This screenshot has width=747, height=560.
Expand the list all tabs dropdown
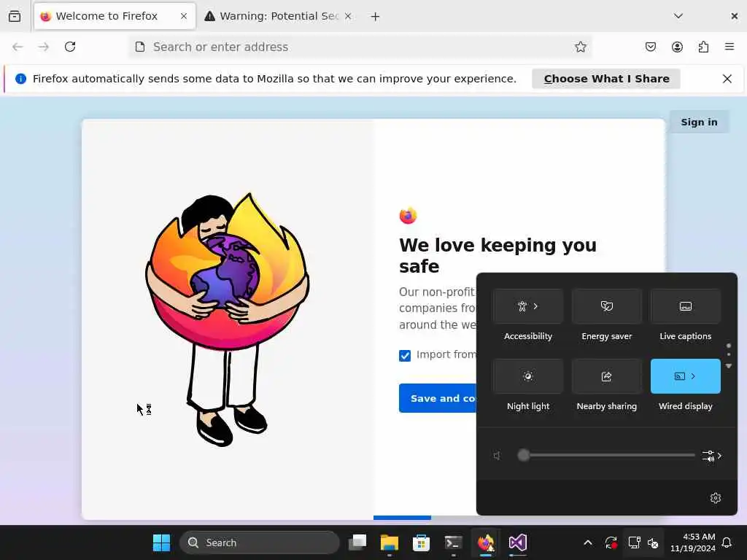click(678, 16)
